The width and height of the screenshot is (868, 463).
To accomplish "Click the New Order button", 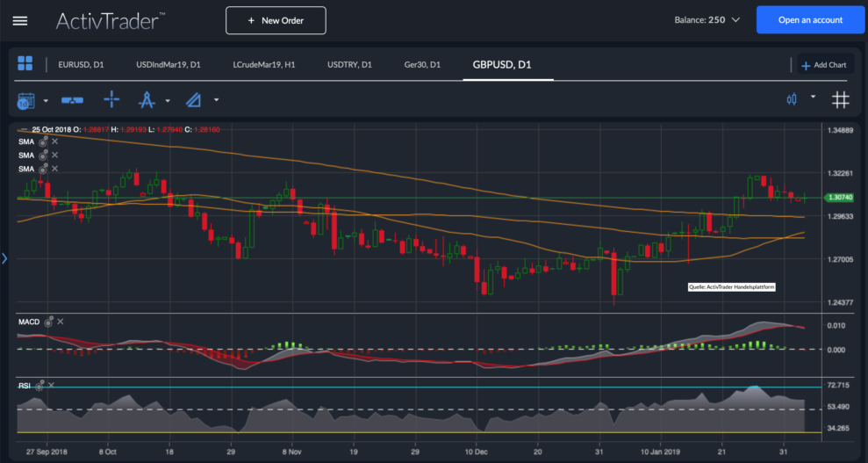I will (x=276, y=20).
